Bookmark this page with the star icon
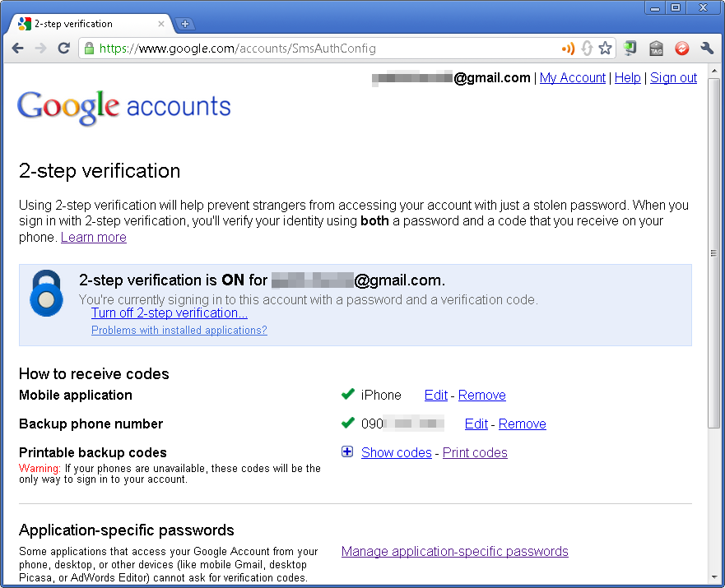Screen dimensions: 725x588 (605, 48)
